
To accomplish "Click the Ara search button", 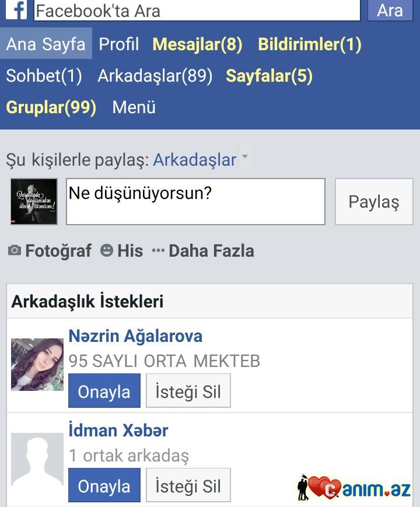I will click(x=390, y=11).
